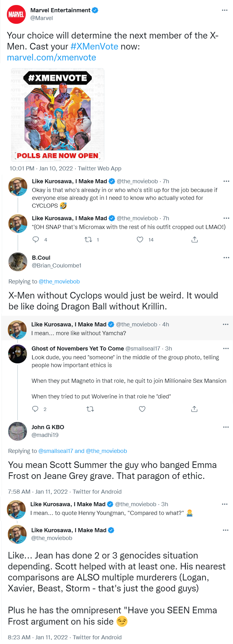Screen dimensions: 233x644
Task: Open more options on Yamcha reply tweet
Action: 225,324
